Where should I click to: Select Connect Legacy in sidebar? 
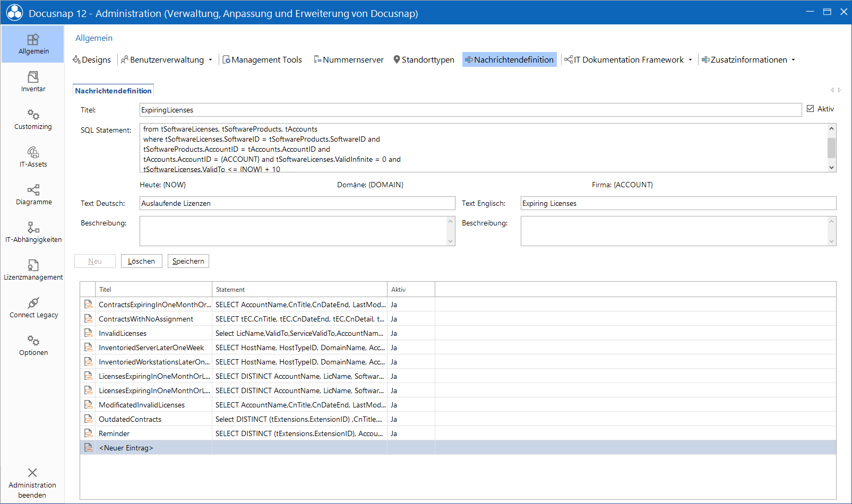pyautogui.click(x=33, y=308)
